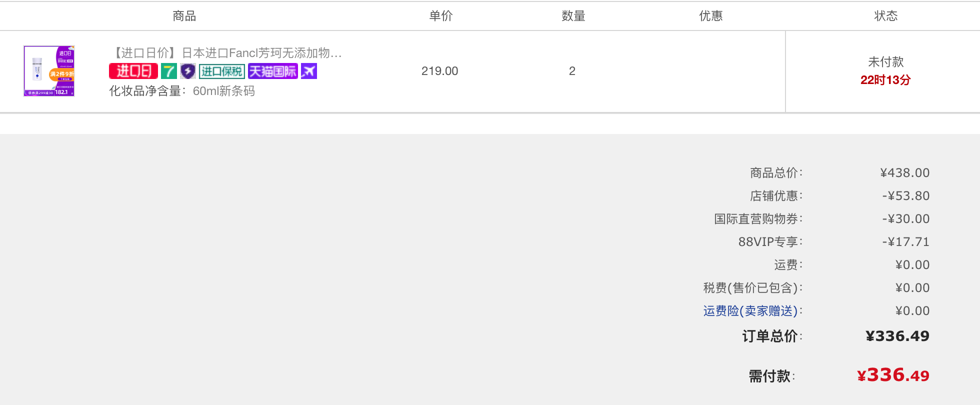980x405 pixels.
Task: Click the 未付款 order status text
Action: (886, 62)
